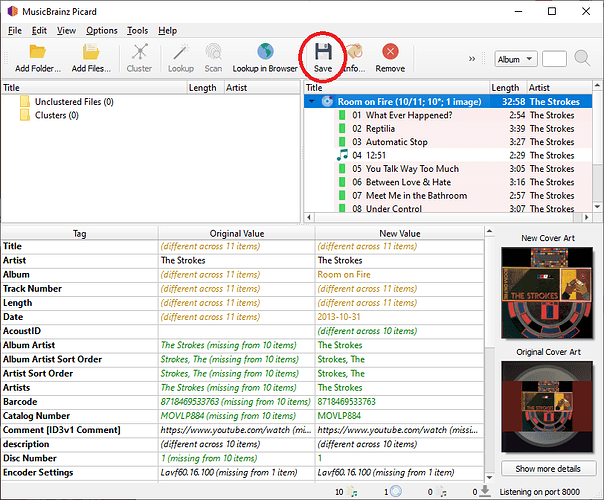Click green status icon beside Reptilia
Image resolution: width=604 pixels, height=500 pixels.
click(342, 128)
